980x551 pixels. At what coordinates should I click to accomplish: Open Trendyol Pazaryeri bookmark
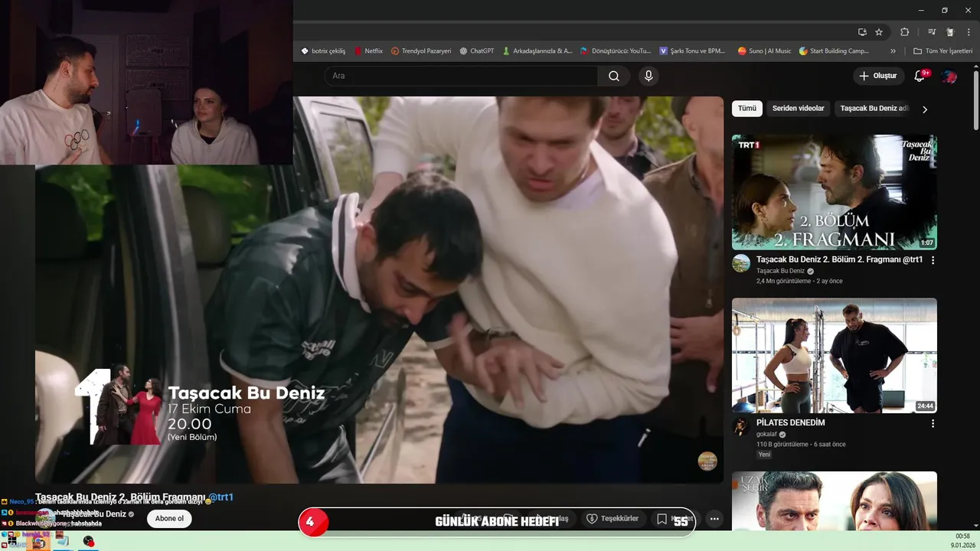[x=421, y=51]
